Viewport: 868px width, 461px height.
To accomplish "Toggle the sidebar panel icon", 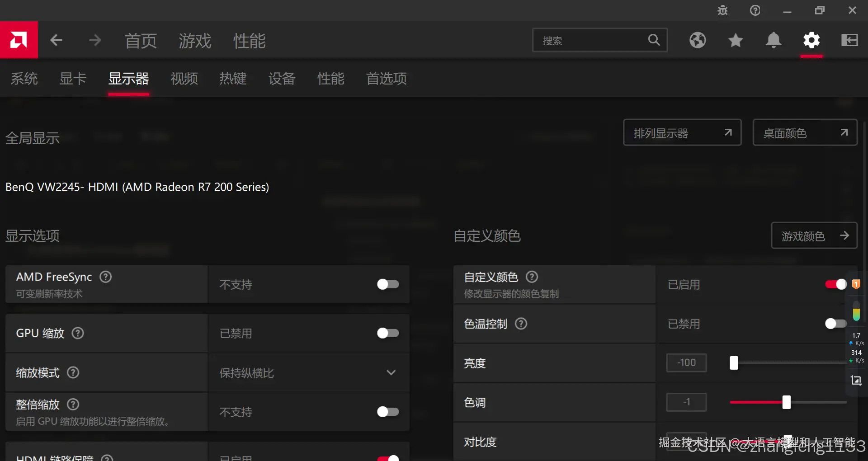I will tap(849, 40).
